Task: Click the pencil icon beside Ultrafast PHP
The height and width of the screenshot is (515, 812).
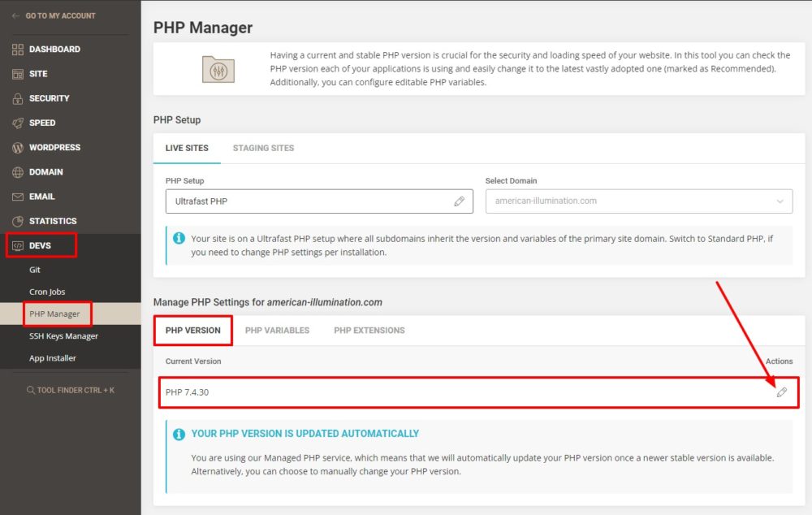Action: pyautogui.click(x=460, y=201)
